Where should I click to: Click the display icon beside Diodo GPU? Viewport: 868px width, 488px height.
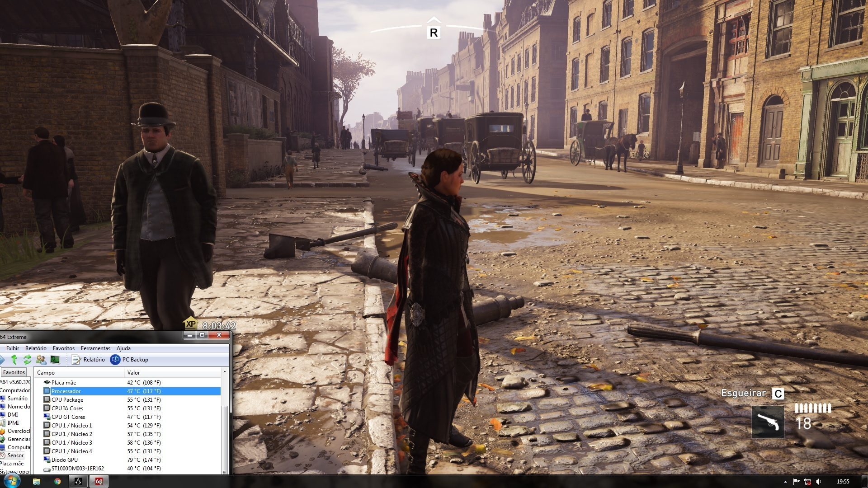tap(47, 460)
